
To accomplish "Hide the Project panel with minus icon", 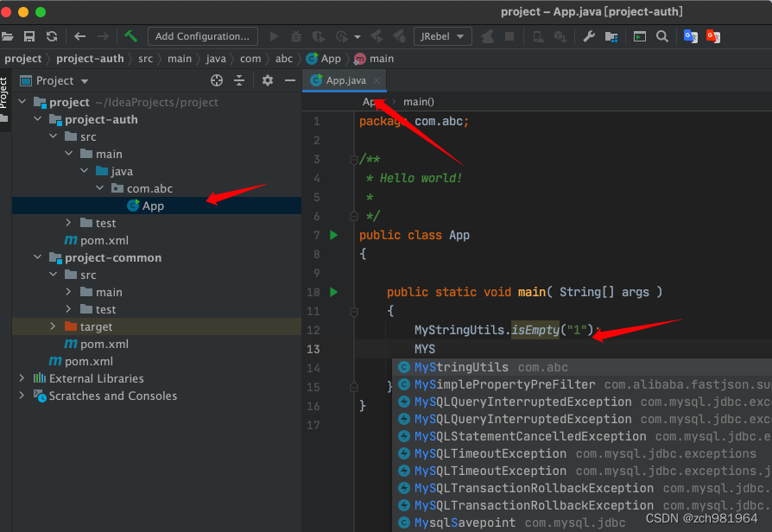I will [x=290, y=80].
